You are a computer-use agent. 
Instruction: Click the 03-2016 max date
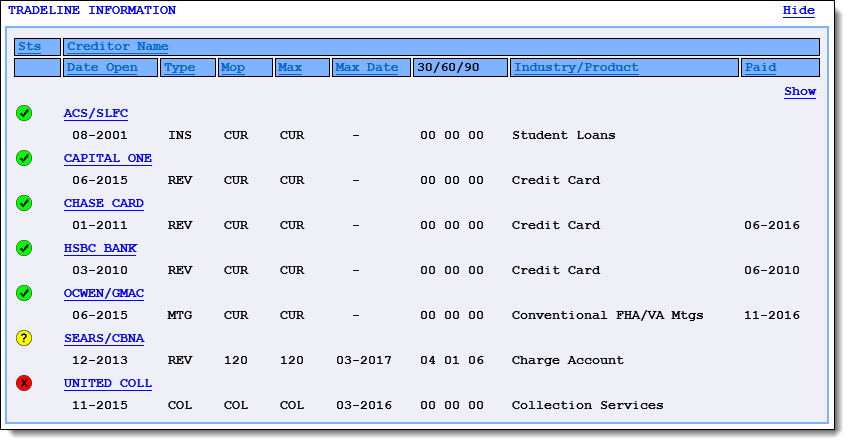pyautogui.click(x=364, y=405)
